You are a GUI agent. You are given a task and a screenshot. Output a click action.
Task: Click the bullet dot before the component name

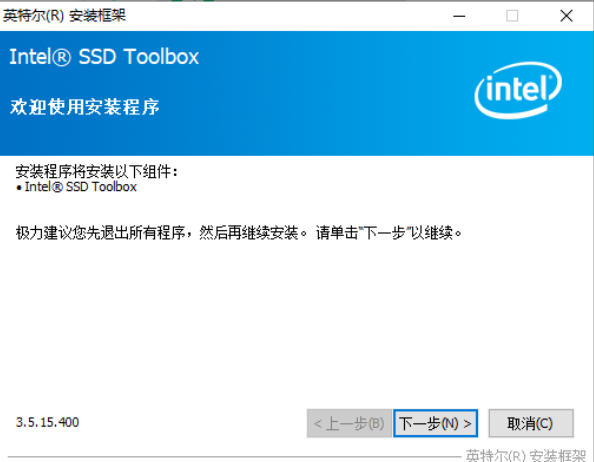tap(19, 188)
